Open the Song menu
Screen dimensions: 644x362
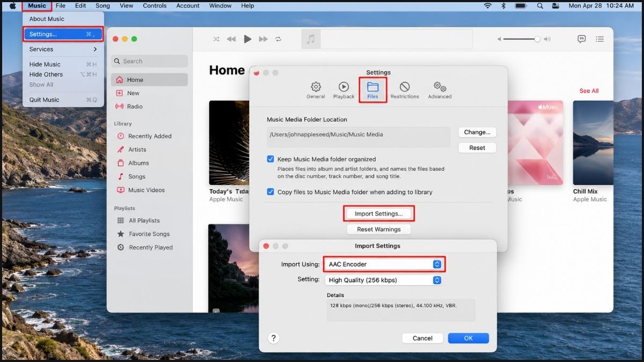[103, 5]
